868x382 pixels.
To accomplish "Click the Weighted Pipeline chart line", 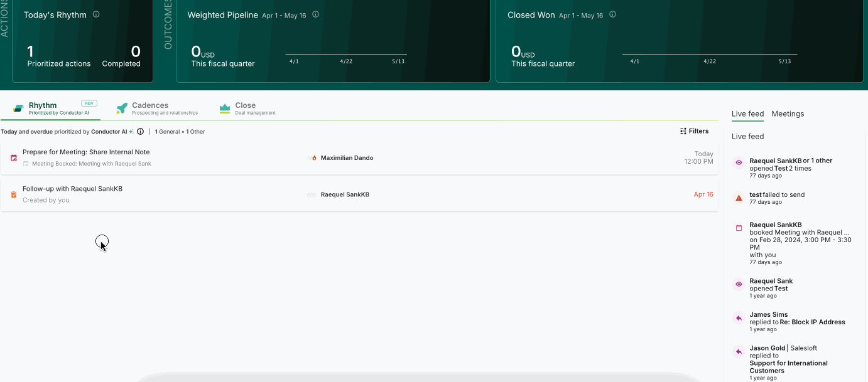I will 346,55.
